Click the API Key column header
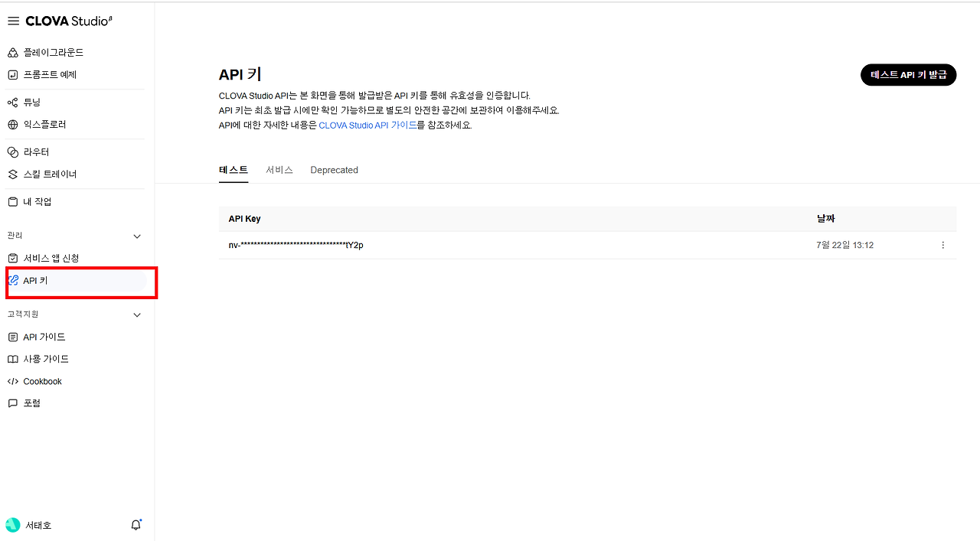Viewport: 980px width, 541px height. pyautogui.click(x=245, y=219)
